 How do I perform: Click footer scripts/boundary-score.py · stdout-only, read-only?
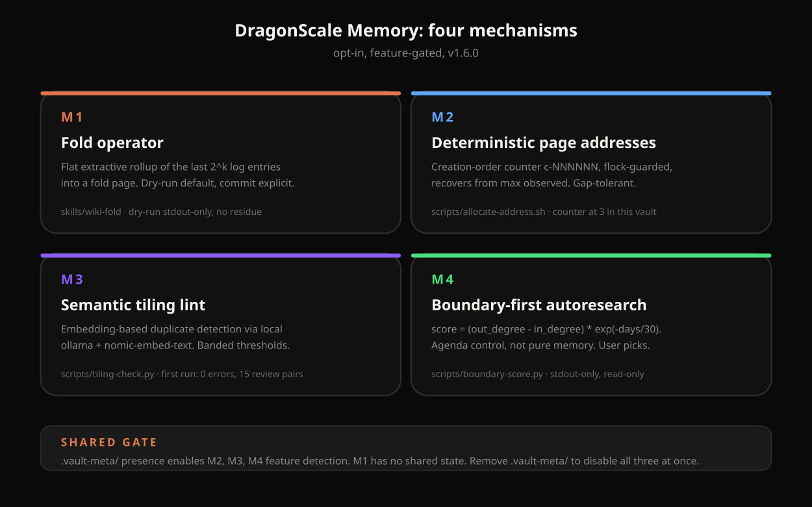[538, 374]
